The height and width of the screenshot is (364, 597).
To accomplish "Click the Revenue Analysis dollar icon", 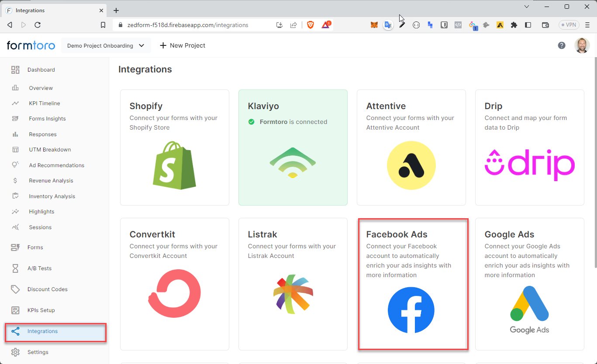I will coord(15,181).
